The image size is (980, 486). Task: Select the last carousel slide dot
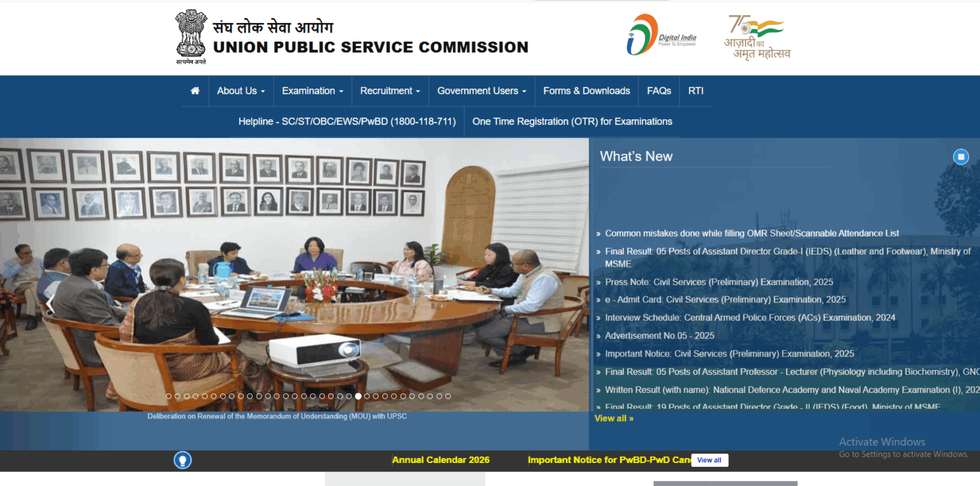(x=448, y=396)
